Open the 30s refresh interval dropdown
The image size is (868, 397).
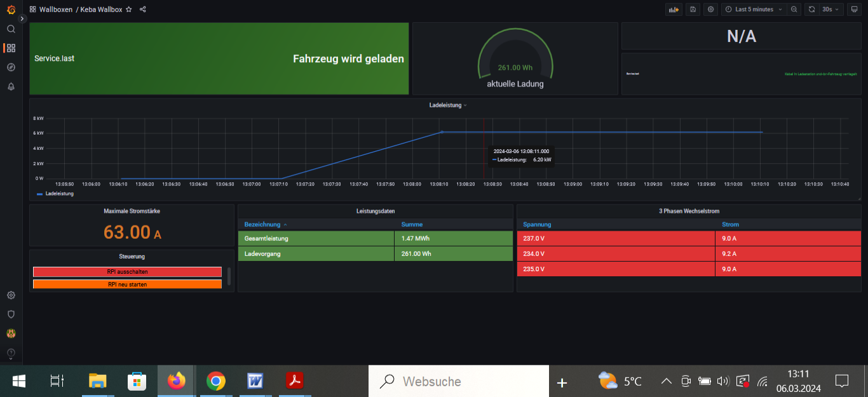coord(832,10)
